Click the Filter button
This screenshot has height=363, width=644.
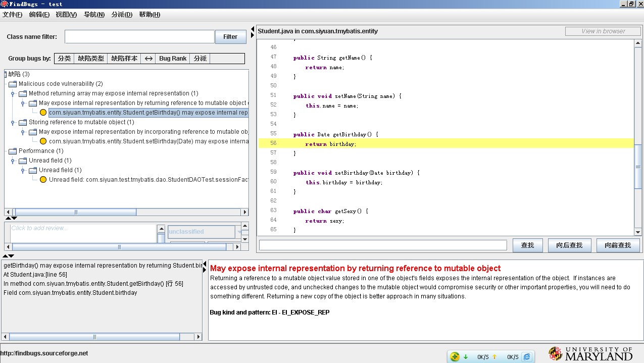pos(230,36)
